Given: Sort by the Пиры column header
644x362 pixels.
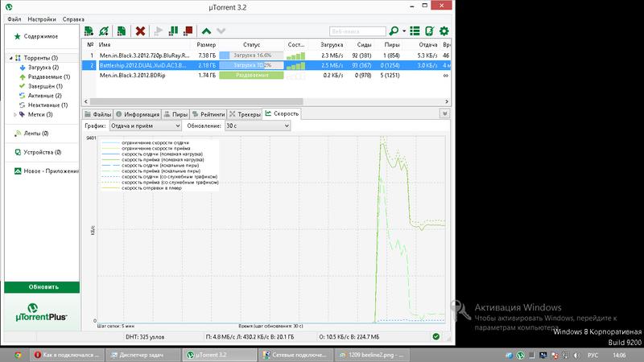Looking at the screenshot, I should pyautogui.click(x=388, y=45).
